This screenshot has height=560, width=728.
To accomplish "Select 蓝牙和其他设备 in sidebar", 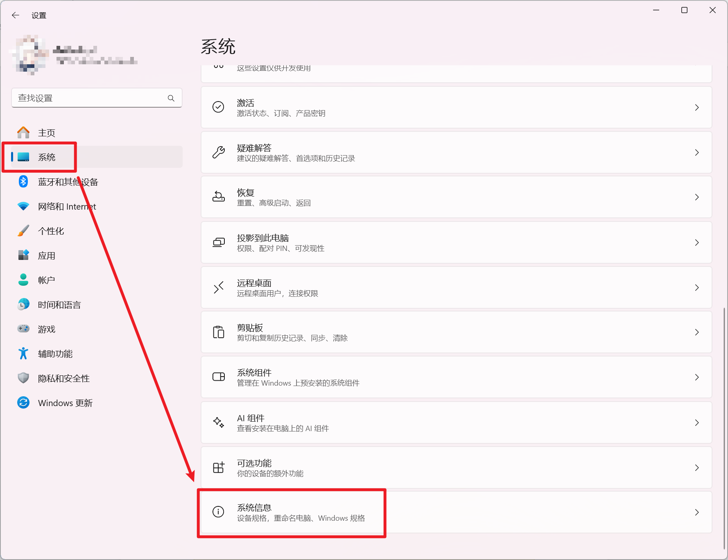I will pos(97,182).
